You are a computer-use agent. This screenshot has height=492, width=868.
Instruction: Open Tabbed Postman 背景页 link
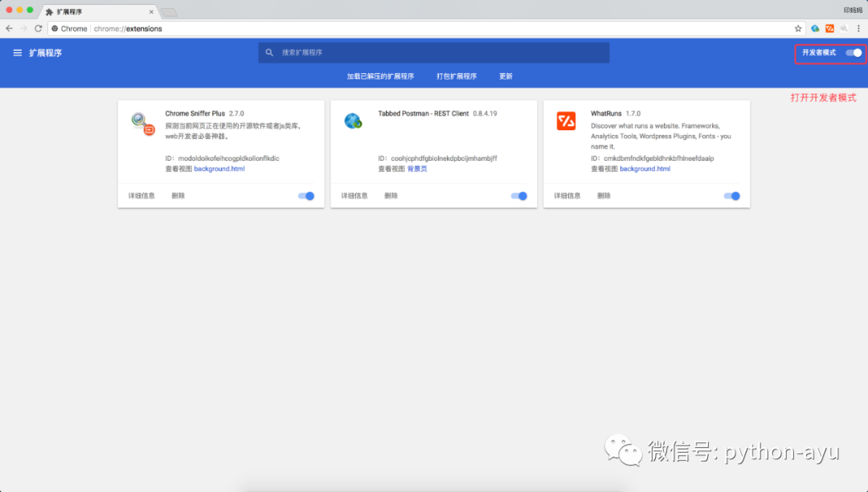tap(417, 169)
